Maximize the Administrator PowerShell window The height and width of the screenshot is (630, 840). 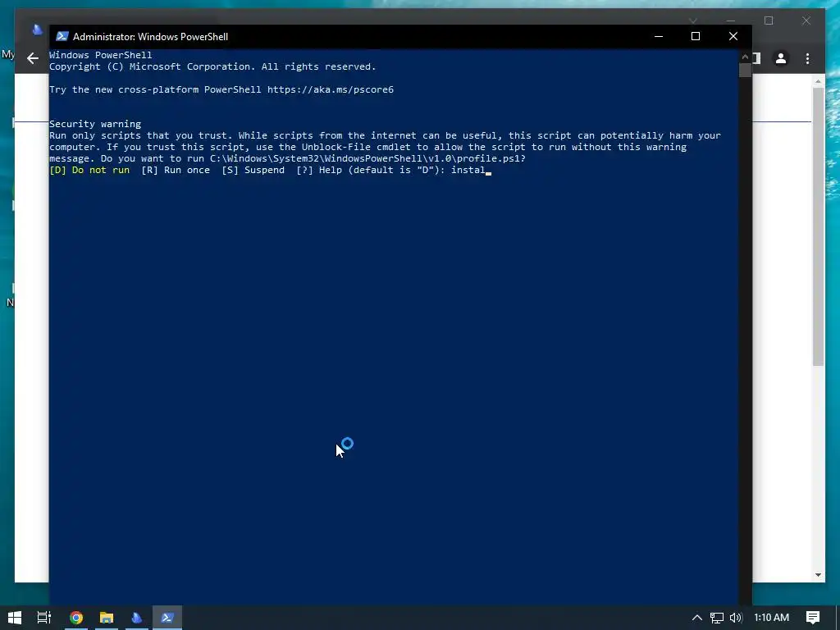(696, 36)
